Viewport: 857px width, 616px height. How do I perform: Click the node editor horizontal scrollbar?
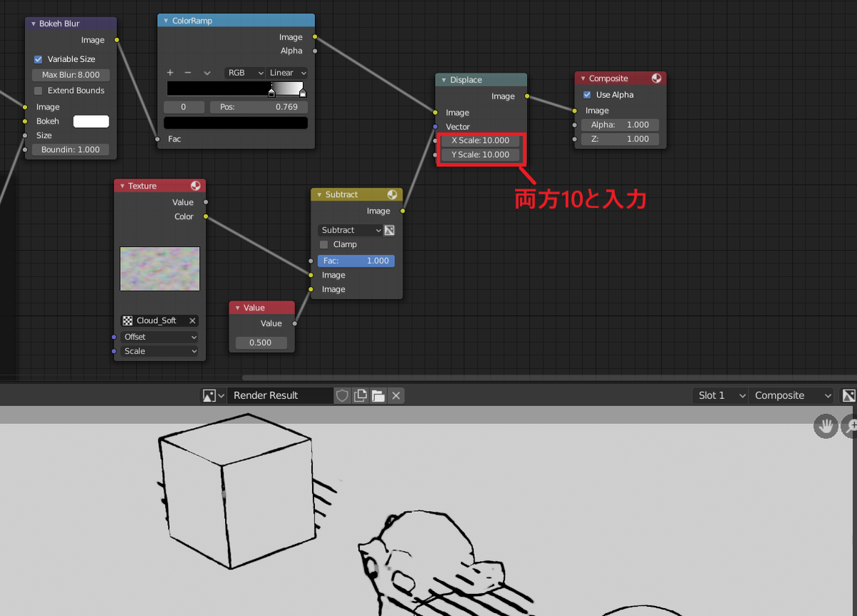click(549, 378)
